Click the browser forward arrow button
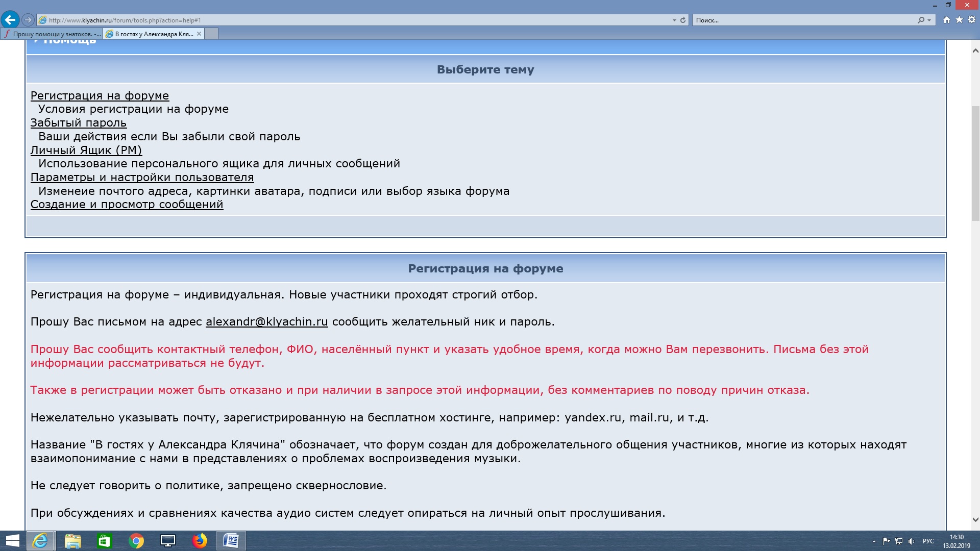The height and width of the screenshot is (551, 980). tap(28, 20)
